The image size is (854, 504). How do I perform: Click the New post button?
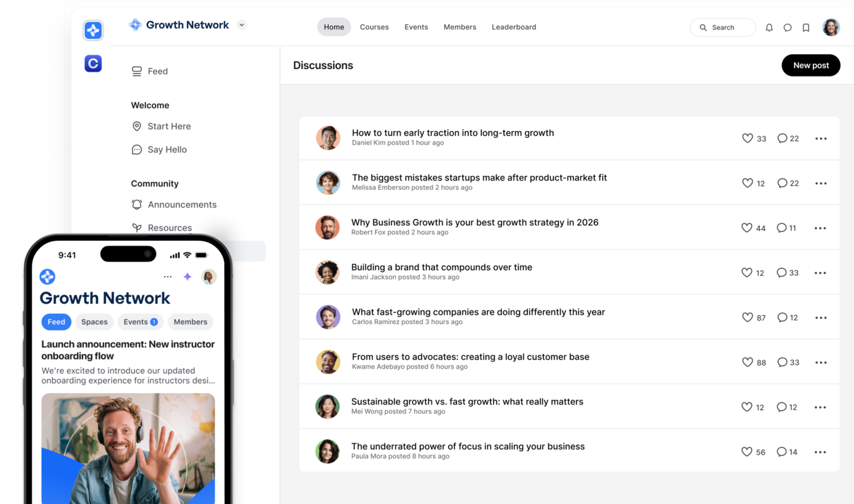coord(811,65)
